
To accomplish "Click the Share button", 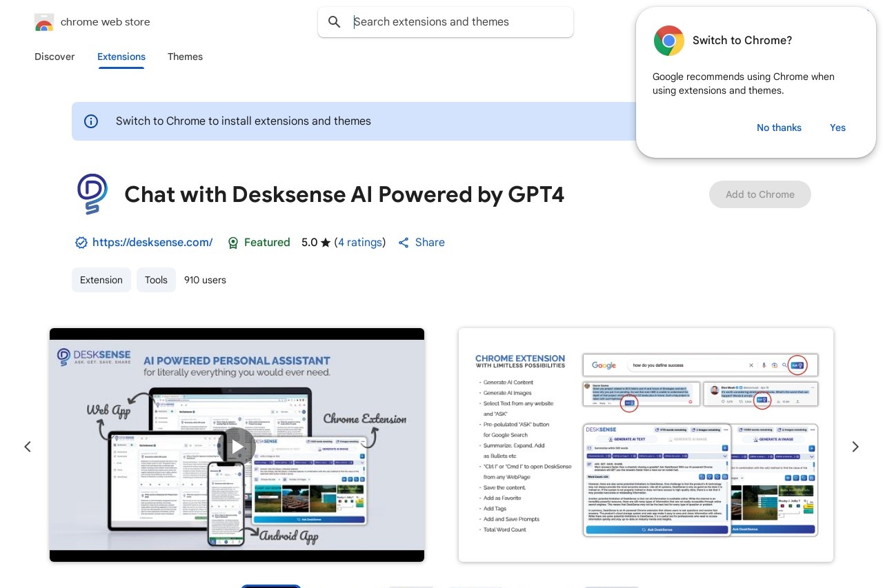I will [x=421, y=243].
